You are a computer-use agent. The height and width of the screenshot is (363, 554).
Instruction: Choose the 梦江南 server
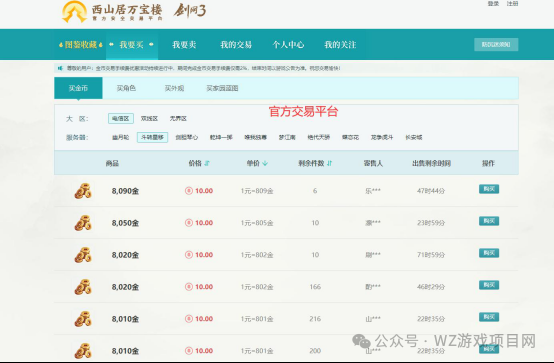click(287, 137)
